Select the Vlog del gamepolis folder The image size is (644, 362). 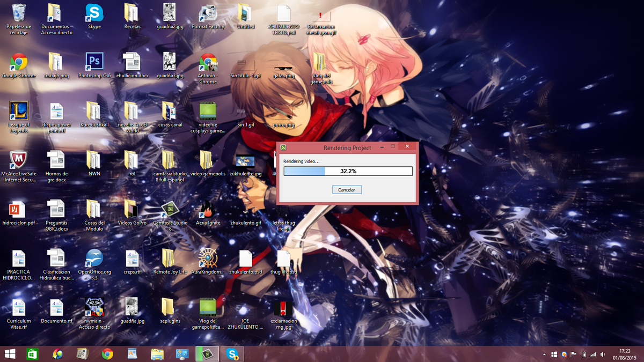click(x=321, y=68)
